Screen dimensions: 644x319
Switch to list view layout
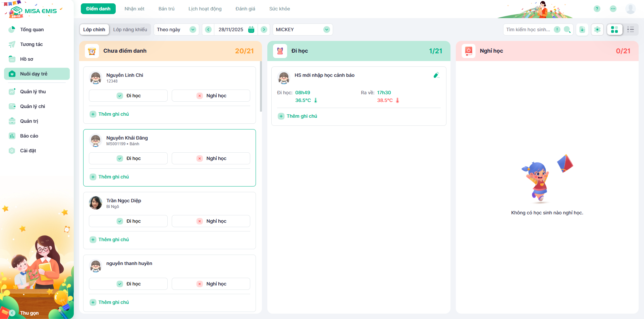pos(631,30)
